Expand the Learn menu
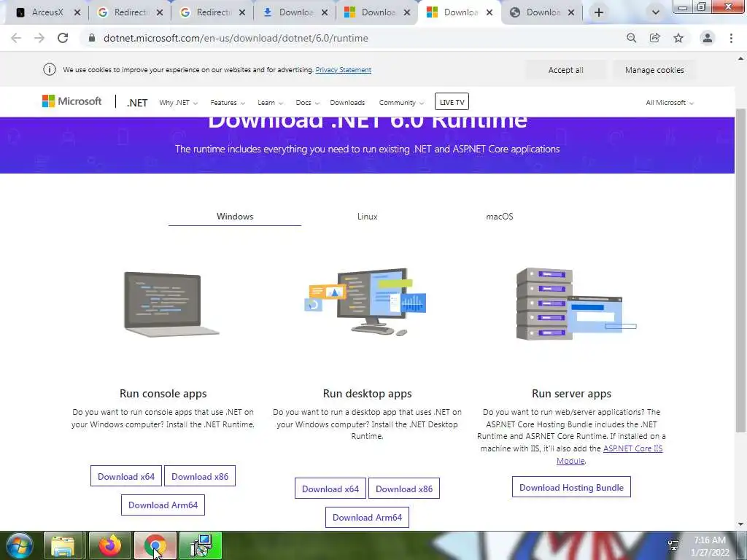 point(270,102)
